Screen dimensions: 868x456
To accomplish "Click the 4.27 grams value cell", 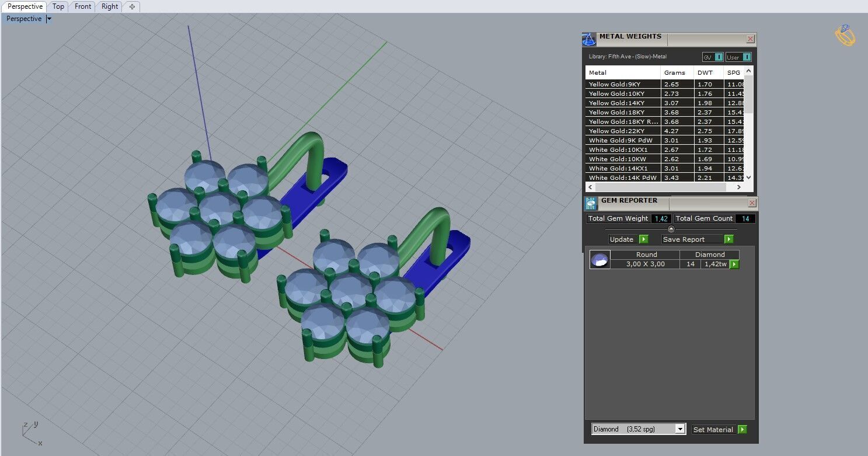I will tap(678, 131).
